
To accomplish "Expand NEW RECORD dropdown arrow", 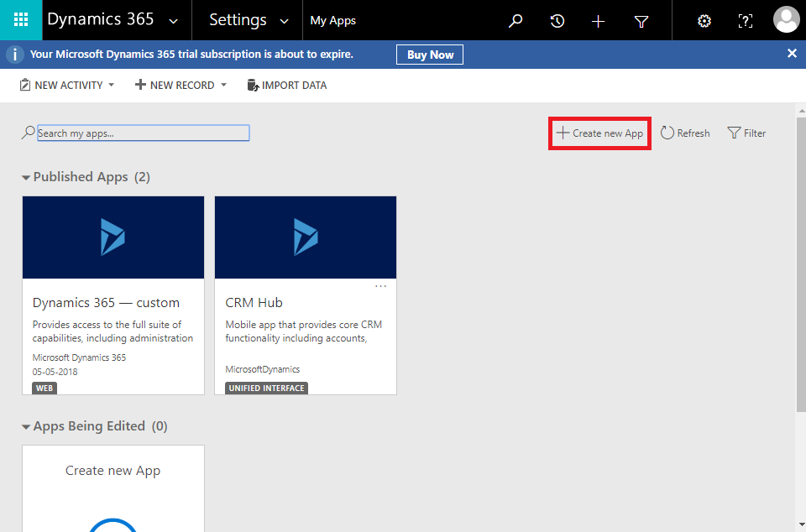I will click(x=223, y=85).
